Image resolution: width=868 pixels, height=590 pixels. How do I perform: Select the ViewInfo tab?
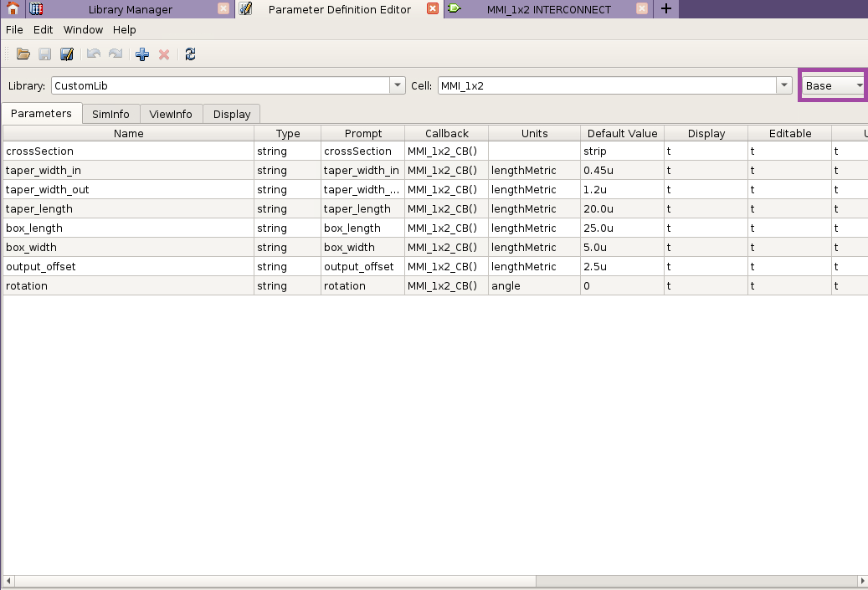(171, 114)
